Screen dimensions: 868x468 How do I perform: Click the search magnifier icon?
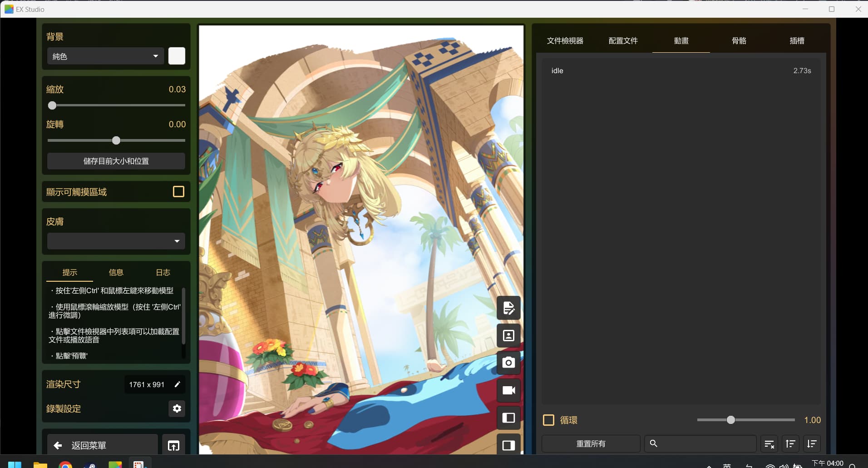(x=654, y=443)
